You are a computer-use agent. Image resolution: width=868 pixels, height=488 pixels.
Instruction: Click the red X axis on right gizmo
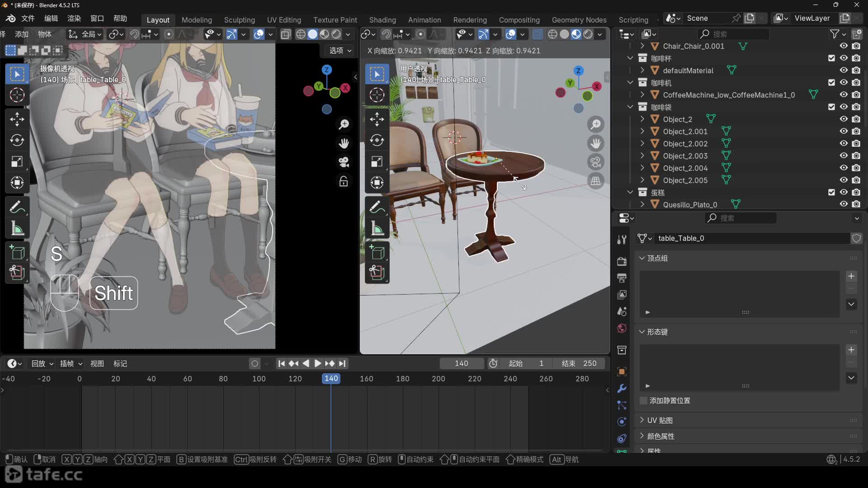click(x=597, y=86)
